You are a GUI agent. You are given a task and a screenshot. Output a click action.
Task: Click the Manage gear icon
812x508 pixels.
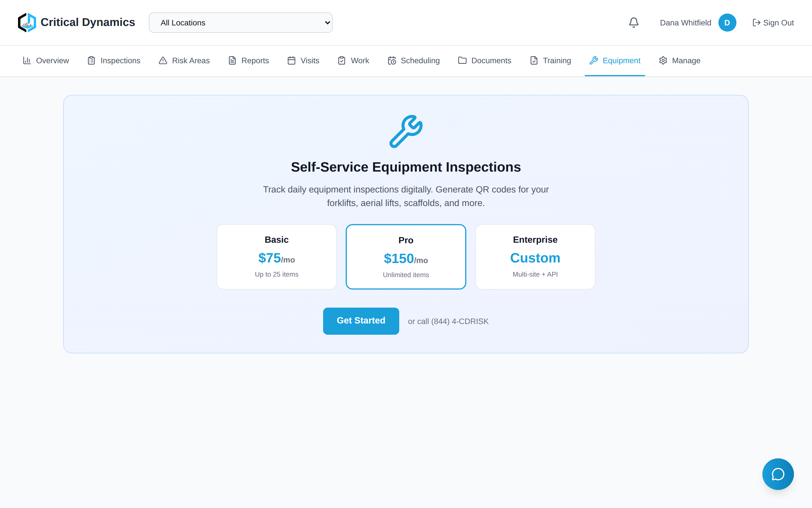(x=663, y=60)
